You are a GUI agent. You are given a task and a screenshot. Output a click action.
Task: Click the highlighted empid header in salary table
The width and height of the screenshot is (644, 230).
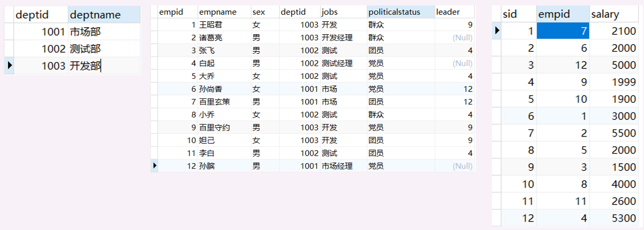563,14
